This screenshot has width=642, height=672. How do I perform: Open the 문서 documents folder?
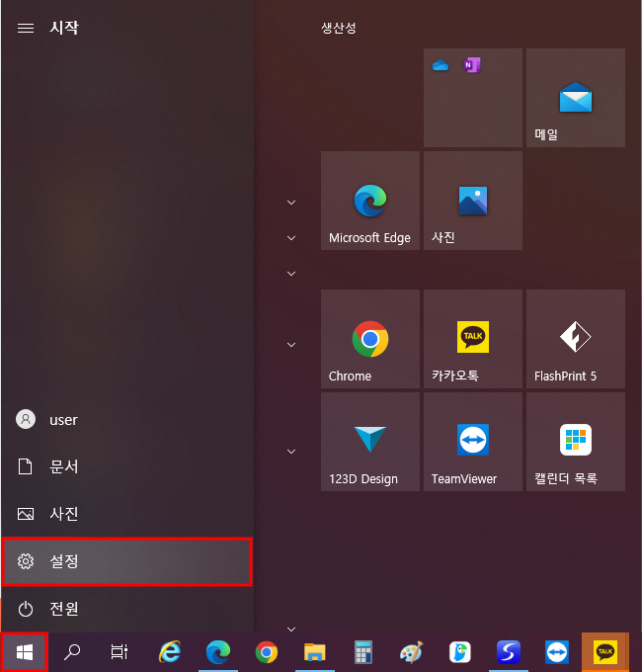tap(127, 466)
